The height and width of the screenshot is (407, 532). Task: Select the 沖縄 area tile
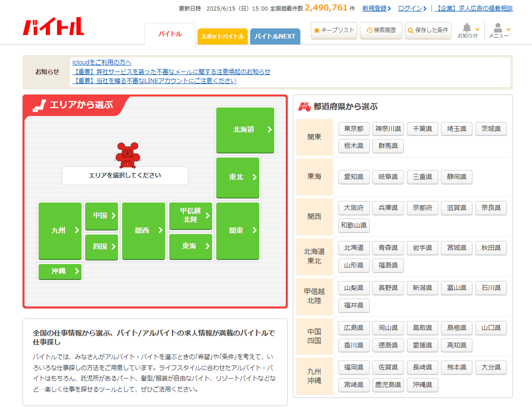pyautogui.click(x=60, y=271)
